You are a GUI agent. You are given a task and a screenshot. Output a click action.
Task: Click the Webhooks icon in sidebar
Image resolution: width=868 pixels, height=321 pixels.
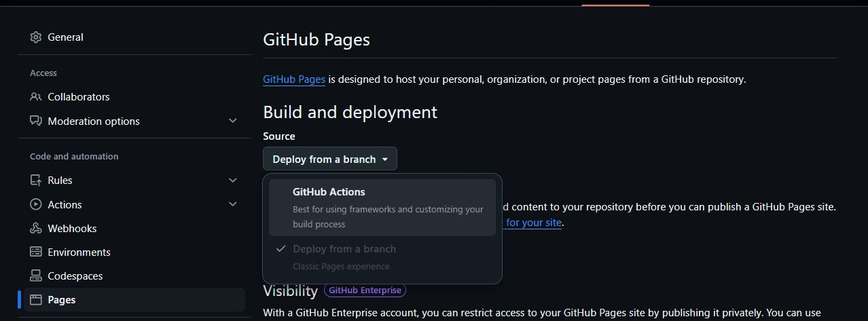(36, 228)
